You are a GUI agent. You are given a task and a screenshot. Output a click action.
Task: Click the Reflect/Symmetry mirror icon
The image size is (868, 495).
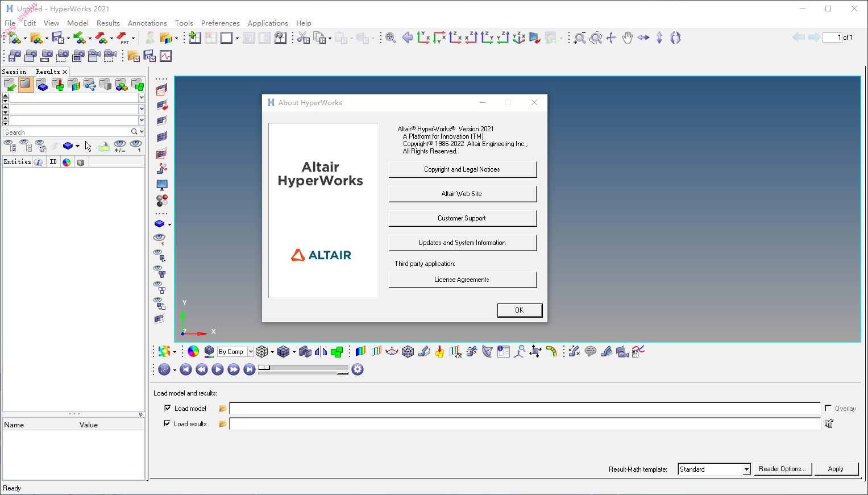(x=321, y=352)
